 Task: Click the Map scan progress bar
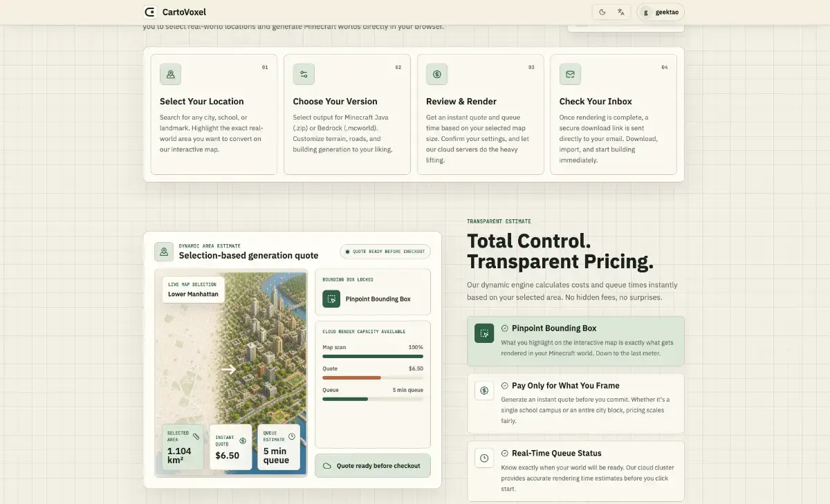point(373,356)
